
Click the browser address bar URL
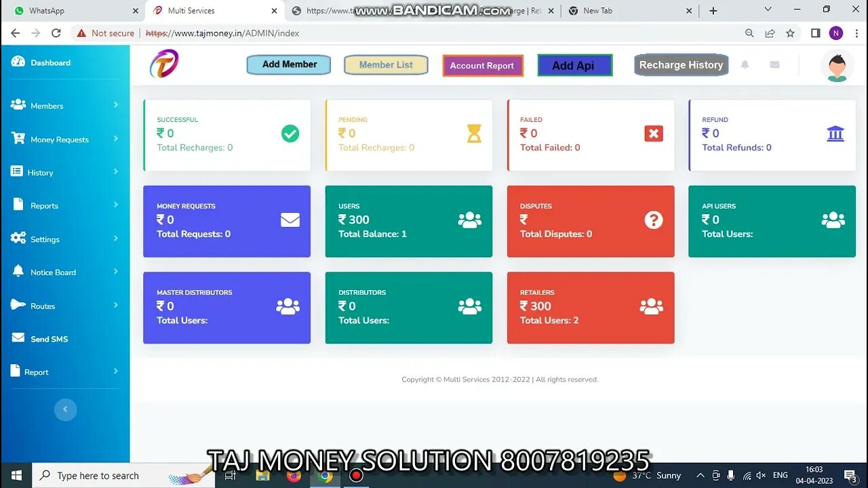(222, 33)
